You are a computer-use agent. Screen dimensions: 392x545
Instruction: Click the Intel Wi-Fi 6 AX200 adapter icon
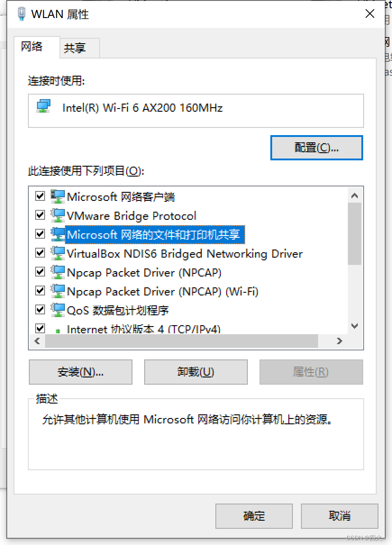44,107
